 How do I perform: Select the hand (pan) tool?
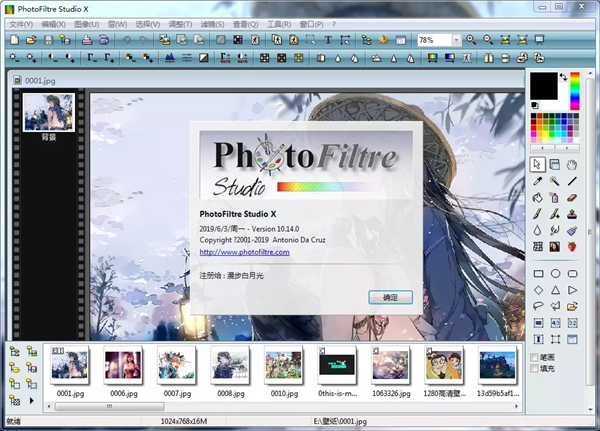572,164
